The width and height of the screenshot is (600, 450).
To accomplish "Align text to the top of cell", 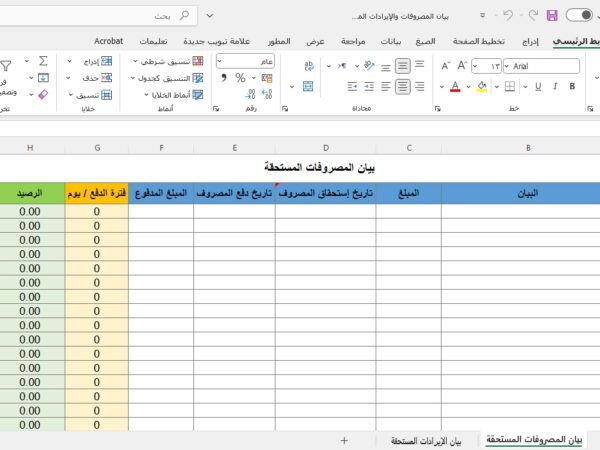I will pyautogui.click(x=419, y=64).
